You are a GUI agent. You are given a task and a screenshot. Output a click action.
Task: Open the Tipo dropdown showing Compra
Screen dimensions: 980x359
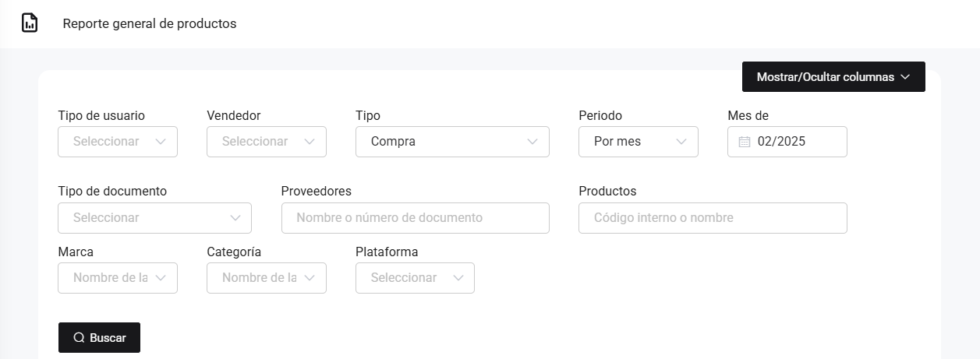point(451,142)
